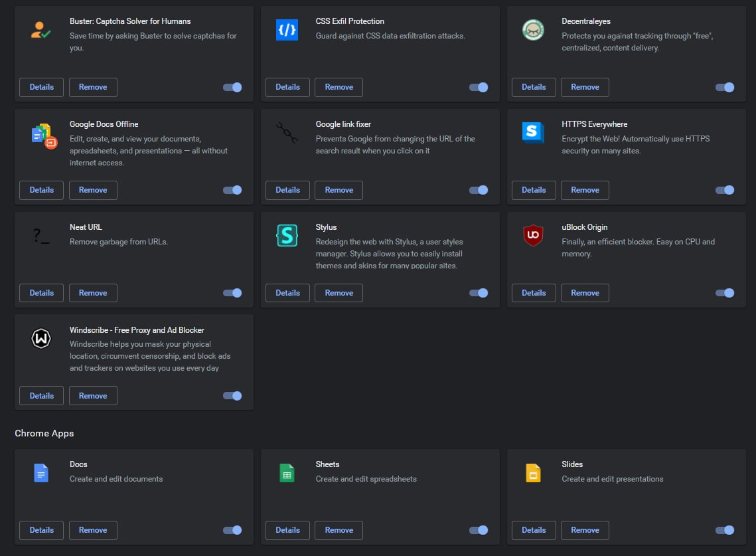Viewport: 756px width, 556px height.
Task: Click the Decentraleyes extension icon
Action: (x=533, y=30)
